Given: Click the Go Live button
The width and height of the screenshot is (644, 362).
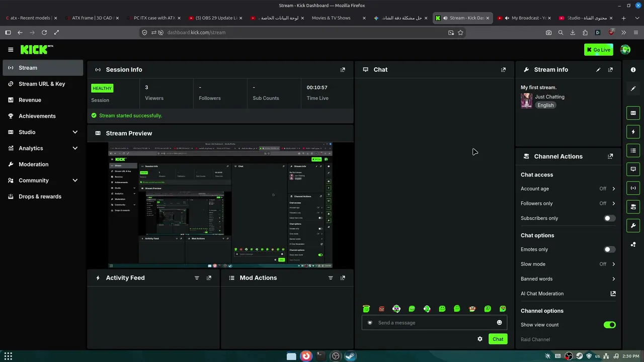Looking at the screenshot, I should [x=599, y=50].
